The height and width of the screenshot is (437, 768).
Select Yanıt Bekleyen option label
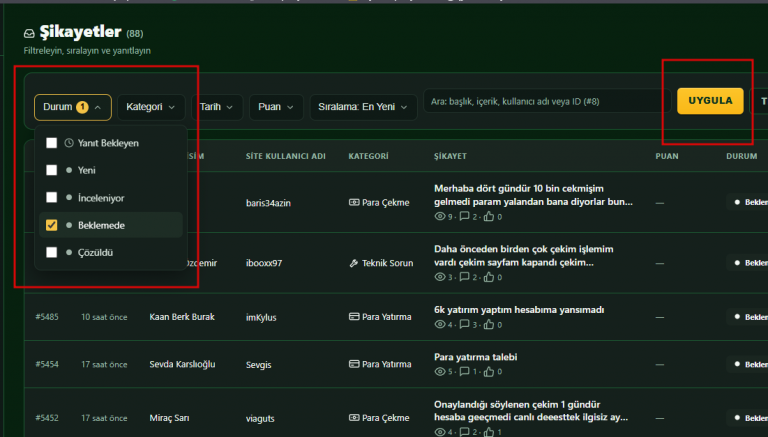[x=108, y=143]
